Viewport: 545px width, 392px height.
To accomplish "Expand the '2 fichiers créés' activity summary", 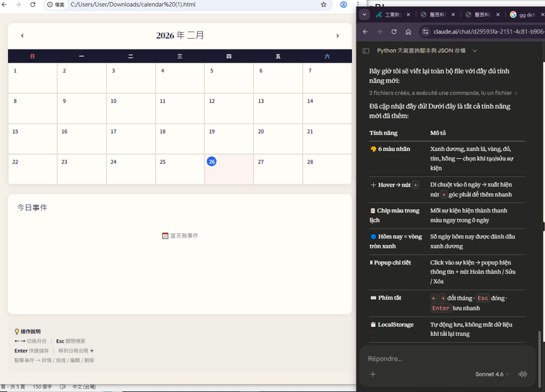I will point(443,93).
